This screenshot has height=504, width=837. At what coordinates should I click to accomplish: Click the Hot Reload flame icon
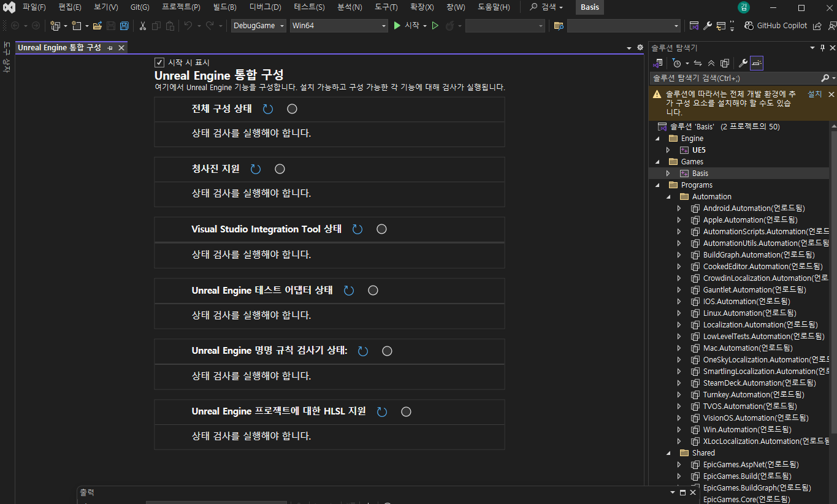point(449,26)
